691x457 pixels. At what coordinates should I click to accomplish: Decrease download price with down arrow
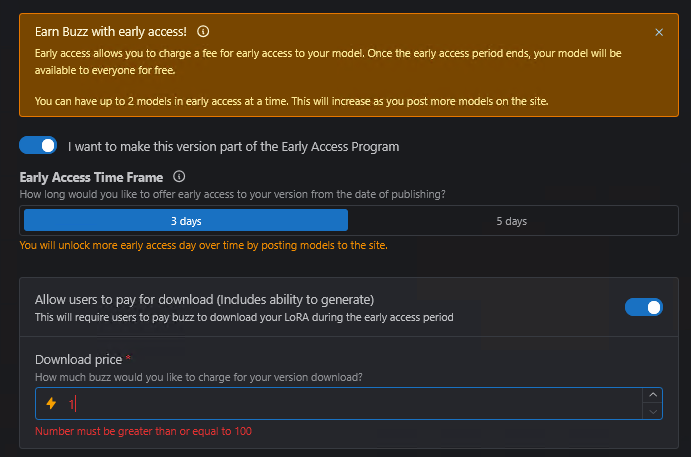tap(653, 411)
